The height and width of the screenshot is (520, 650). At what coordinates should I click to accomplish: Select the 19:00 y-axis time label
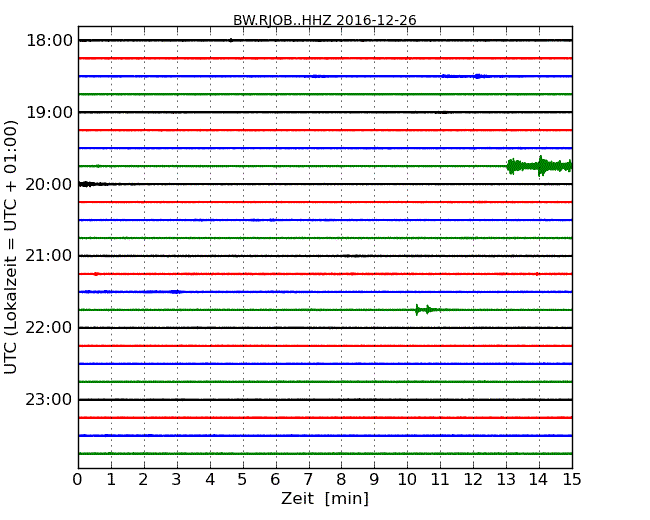coord(49,112)
